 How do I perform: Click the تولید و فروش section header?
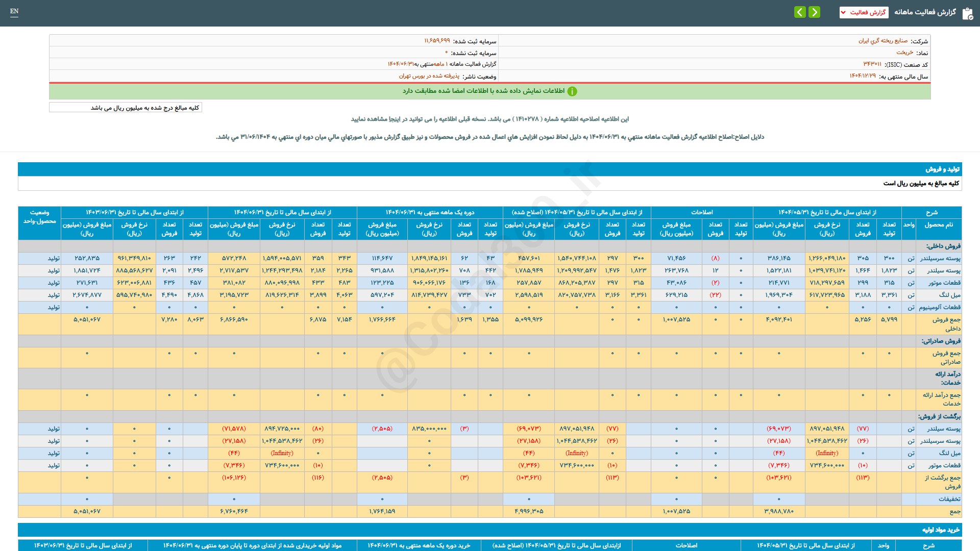point(942,169)
